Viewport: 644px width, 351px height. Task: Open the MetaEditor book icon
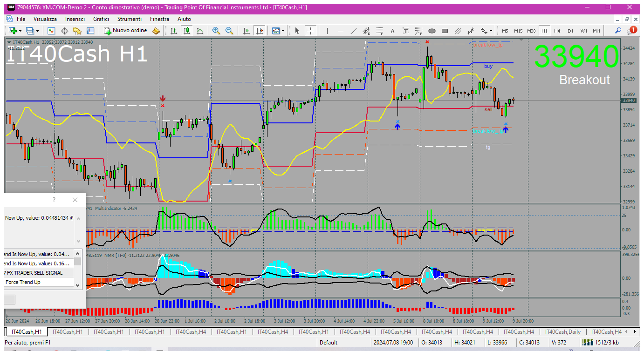pyautogui.click(x=156, y=31)
